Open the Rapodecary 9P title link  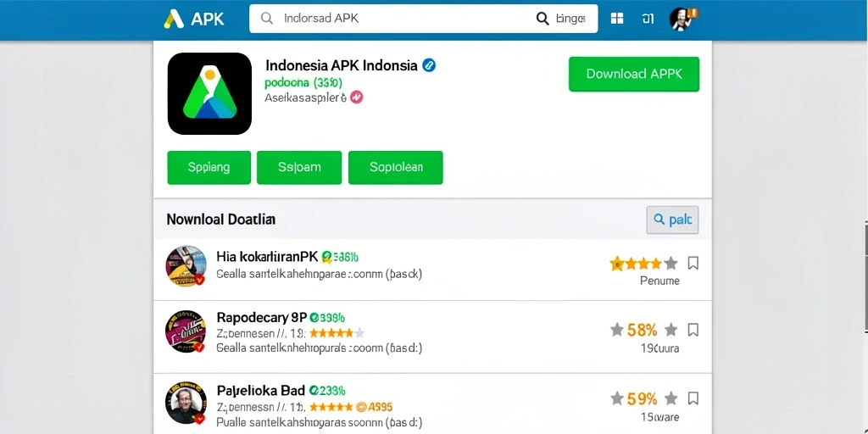[x=261, y=318]
